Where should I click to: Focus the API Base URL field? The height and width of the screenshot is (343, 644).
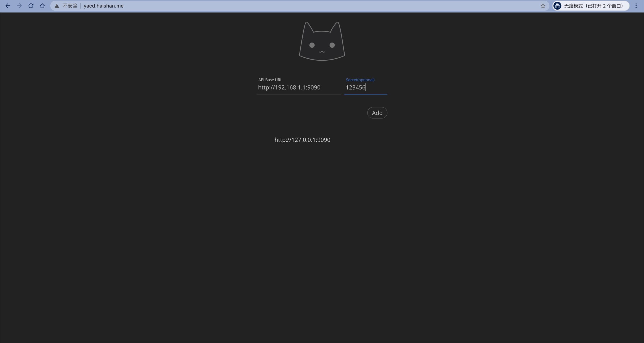(x=298, y=88)
